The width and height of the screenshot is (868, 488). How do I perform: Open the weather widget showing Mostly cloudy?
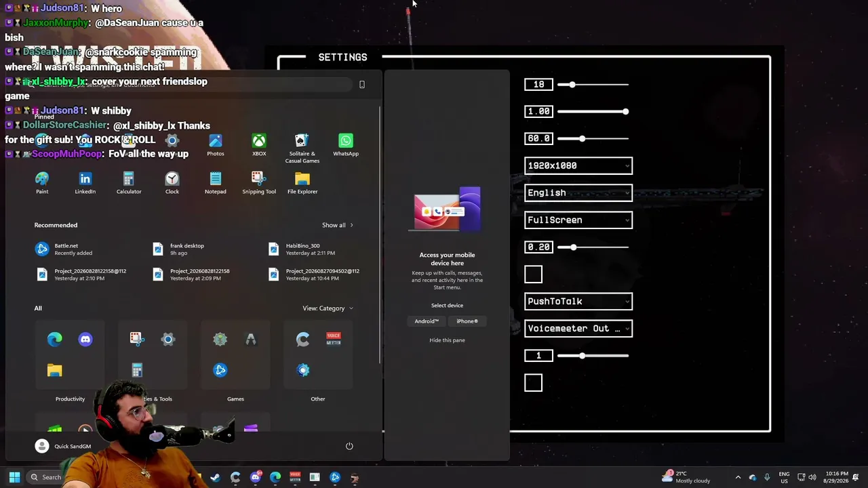[x=686, y=477]
